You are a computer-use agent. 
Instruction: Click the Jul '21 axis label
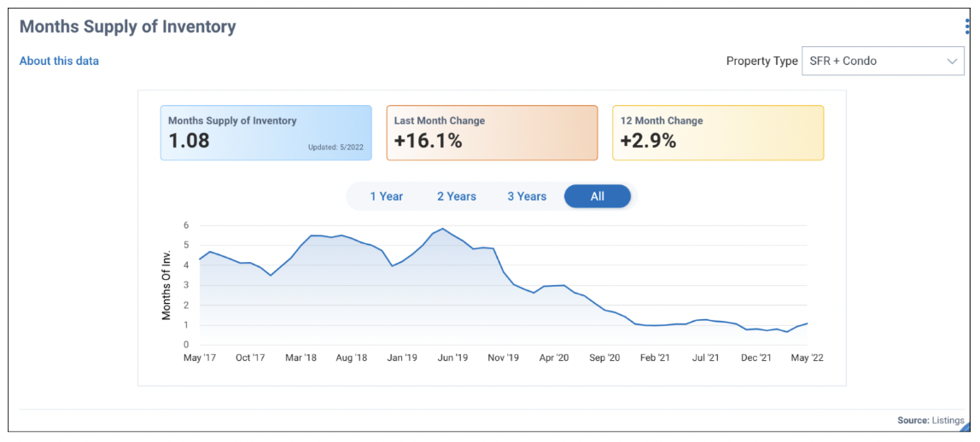[706, 358]
